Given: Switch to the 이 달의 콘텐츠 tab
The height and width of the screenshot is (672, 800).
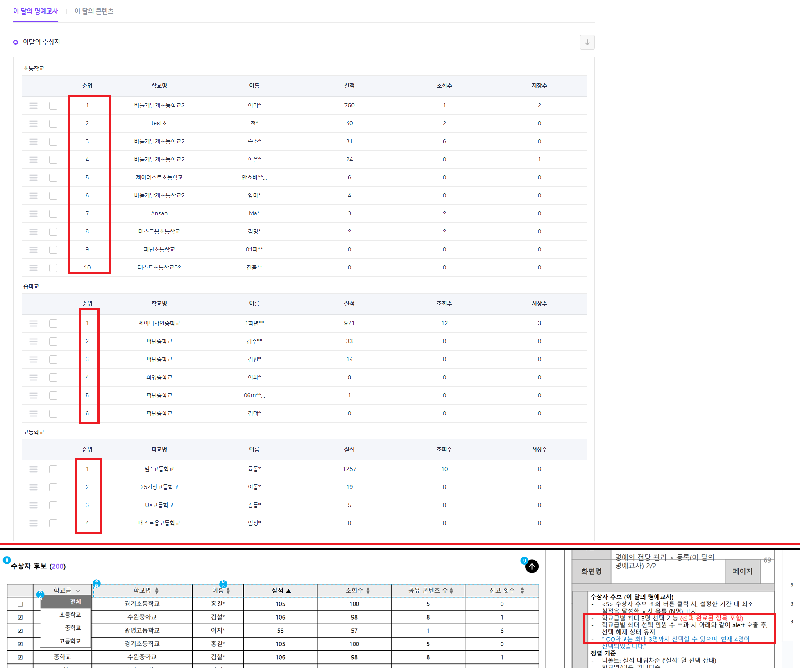Looking at the screenshot, I should pos(94,11).
